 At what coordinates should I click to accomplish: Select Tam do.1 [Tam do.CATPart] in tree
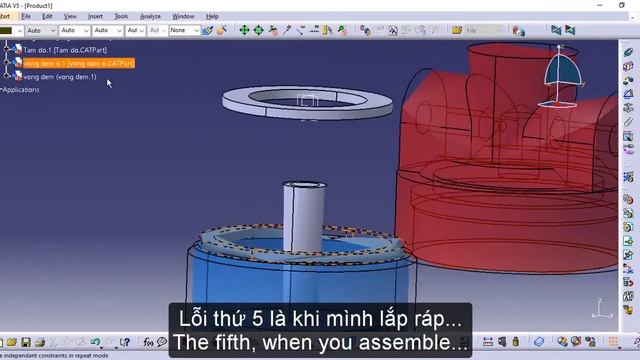click(65, 50)
